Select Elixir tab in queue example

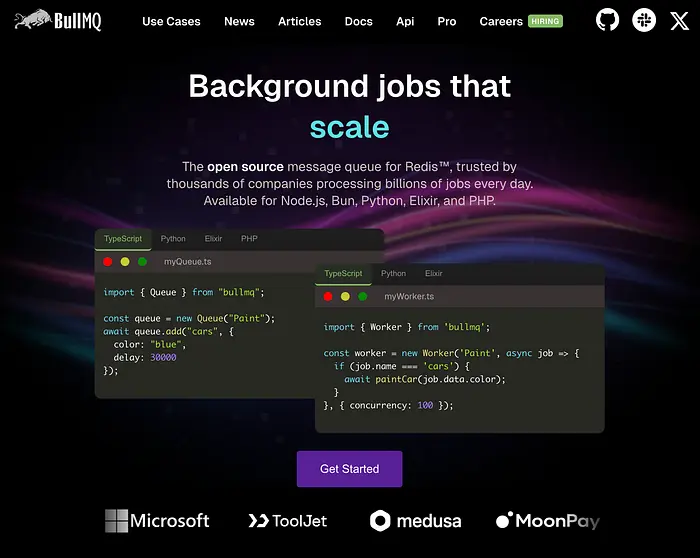tap(213, 239)
